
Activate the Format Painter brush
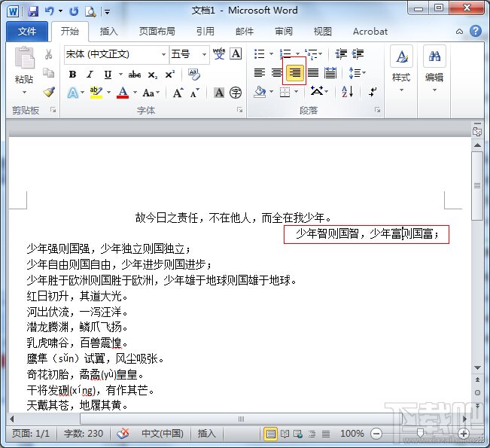click(x=49, y=92)
